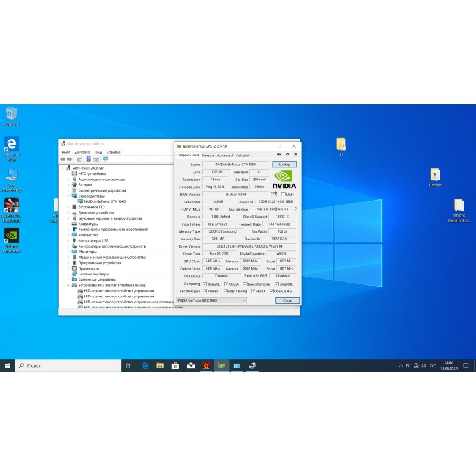This screenshot has width=476, height=476.
Task: Click the NVIDIA logo in GPU-Z
Action: [284, 180]
